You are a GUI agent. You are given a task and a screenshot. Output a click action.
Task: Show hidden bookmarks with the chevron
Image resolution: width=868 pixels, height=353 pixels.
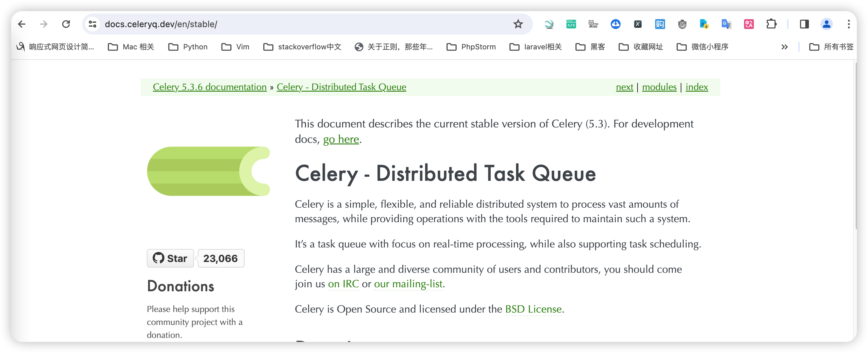[x=784, y=47]
